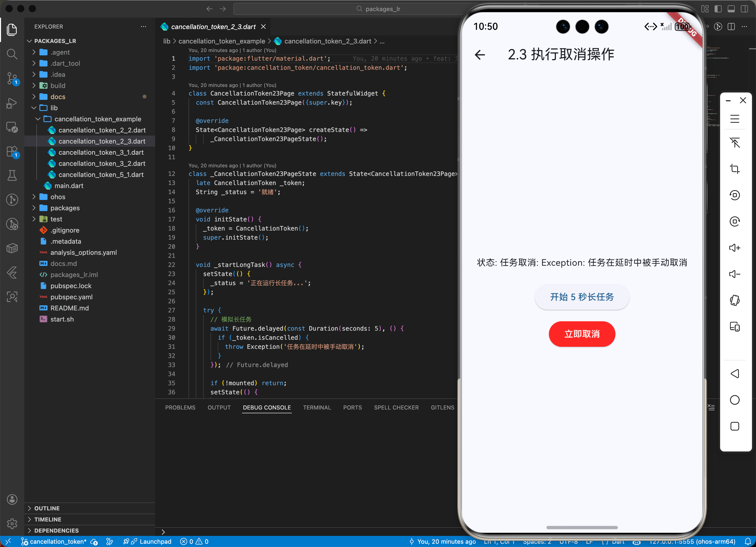
Task: Open Source Control view with badge
Action: coord(12,79)
